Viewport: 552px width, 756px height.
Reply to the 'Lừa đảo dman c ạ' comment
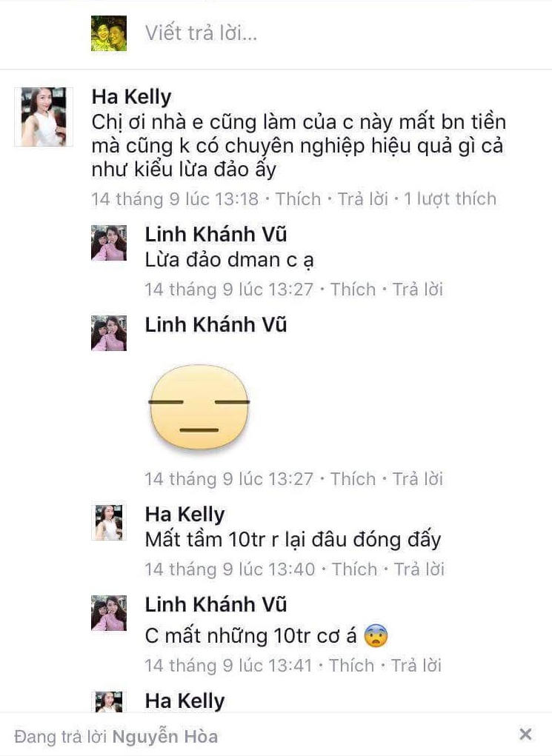click(x=417, y=290)
